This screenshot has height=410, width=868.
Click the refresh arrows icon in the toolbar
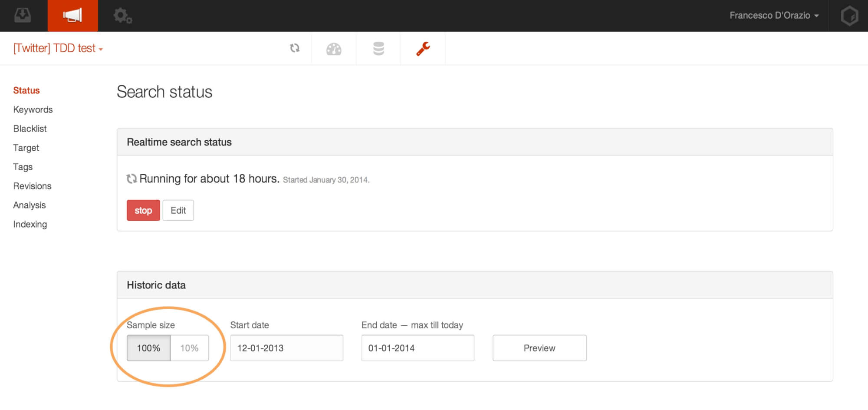click(295, 48)
